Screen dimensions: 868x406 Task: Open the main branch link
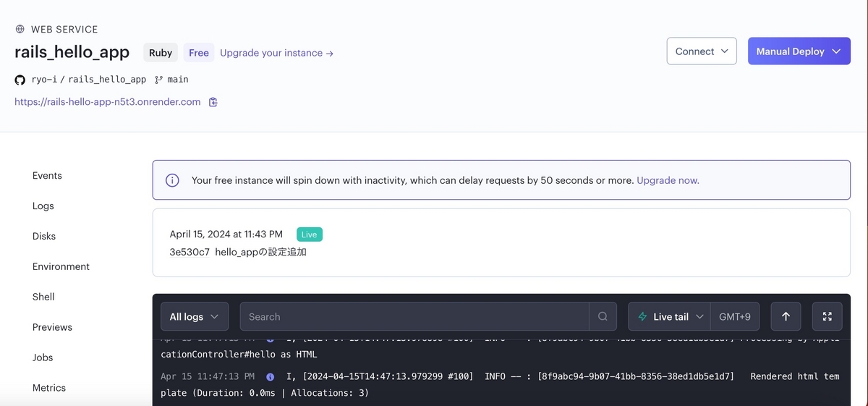click(178, 80)
